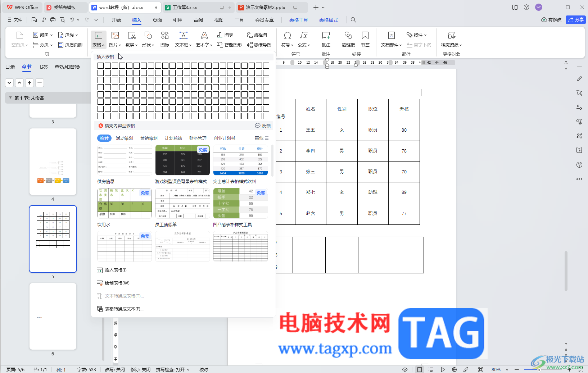
Task: Open the quick access toolbar more dropdown
Action: click(x=96, y=20)
